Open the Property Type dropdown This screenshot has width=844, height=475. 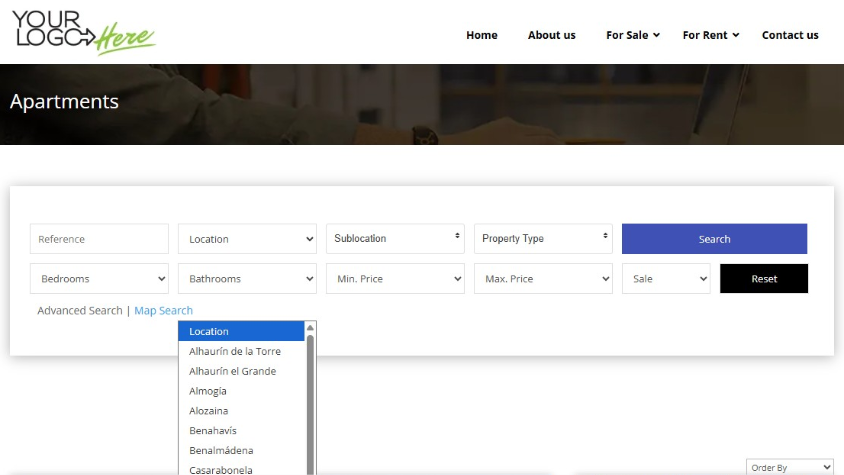pyautogui.click(x=542, y=239)
